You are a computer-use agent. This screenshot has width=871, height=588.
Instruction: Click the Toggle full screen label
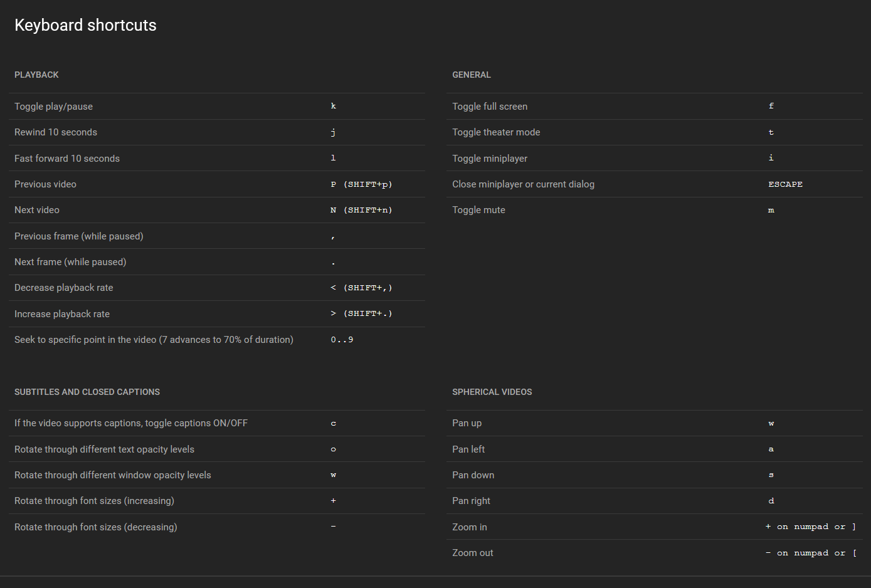point(490,107)
